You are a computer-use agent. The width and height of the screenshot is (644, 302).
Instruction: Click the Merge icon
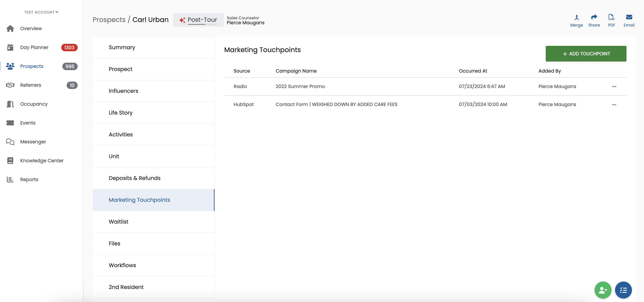pyautogui.click(x=576, y=17)
